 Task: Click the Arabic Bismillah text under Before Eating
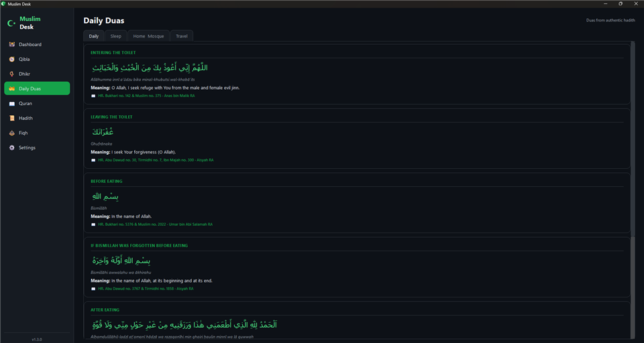tap(105, 196)
